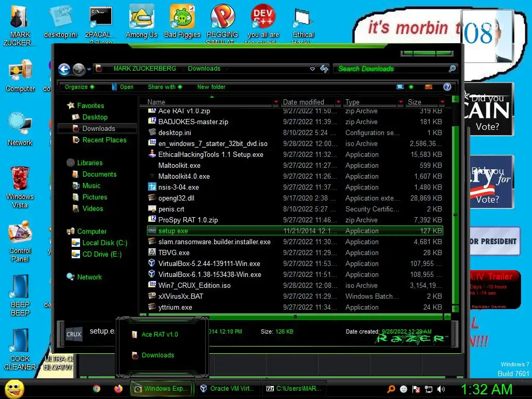The width and height of the screenshot is (532, 399).
Task: Choose Ace RAT v1.0 in taskbar preview popup
Action: [159, 335]
